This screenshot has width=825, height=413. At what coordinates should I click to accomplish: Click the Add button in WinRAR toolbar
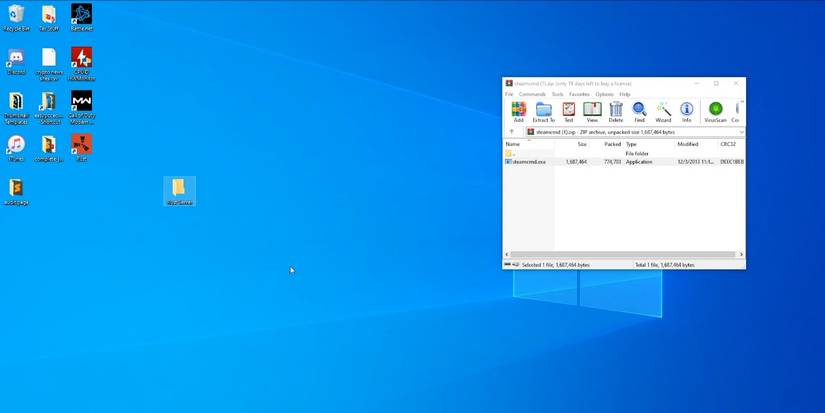pyautogui.click(x=518, y=112)
